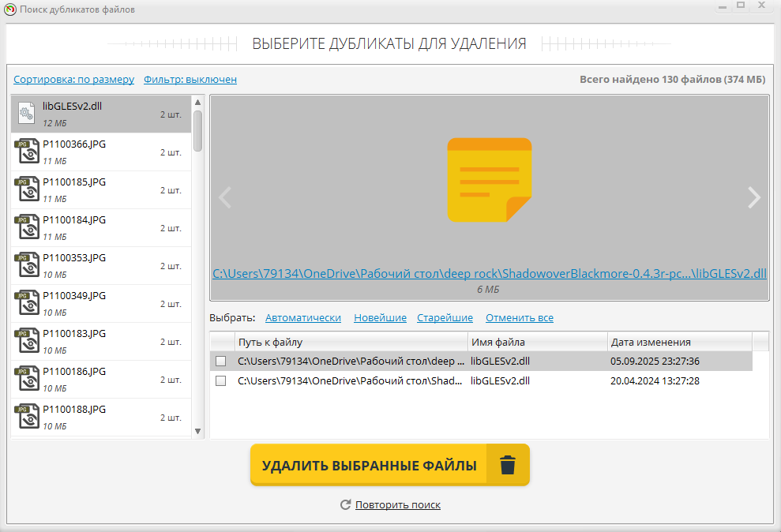Select Старейшие duplicates
This screenshot has height=532, width=781.
pyautogui.click(x=445, y=317)
